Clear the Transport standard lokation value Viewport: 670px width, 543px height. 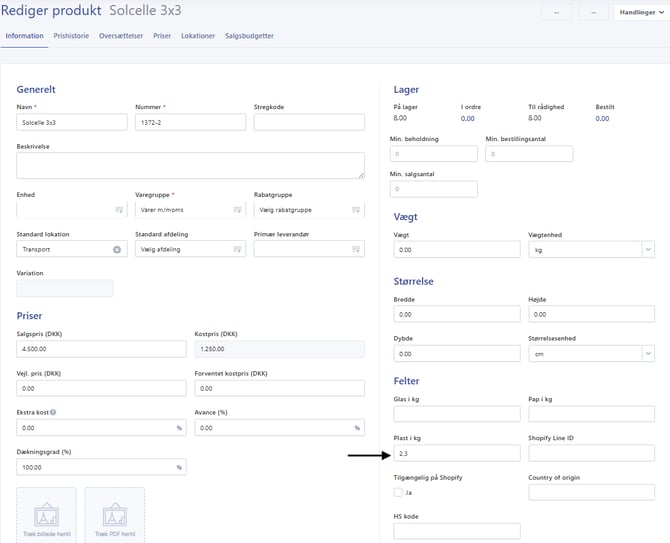(x=117, y=249)
